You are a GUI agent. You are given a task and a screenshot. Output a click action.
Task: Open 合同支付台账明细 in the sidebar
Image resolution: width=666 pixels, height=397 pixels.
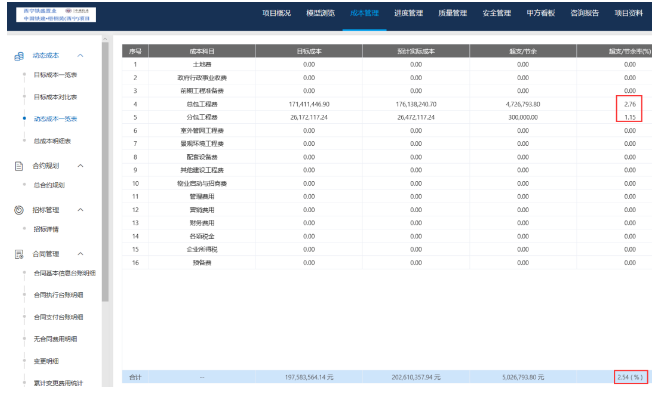click(x=59, y=317)
